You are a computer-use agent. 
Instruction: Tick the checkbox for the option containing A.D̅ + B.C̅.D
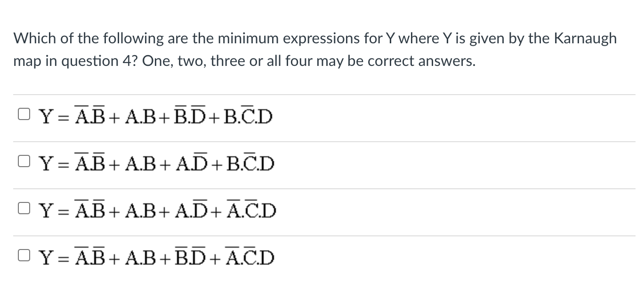pos(24,161)
